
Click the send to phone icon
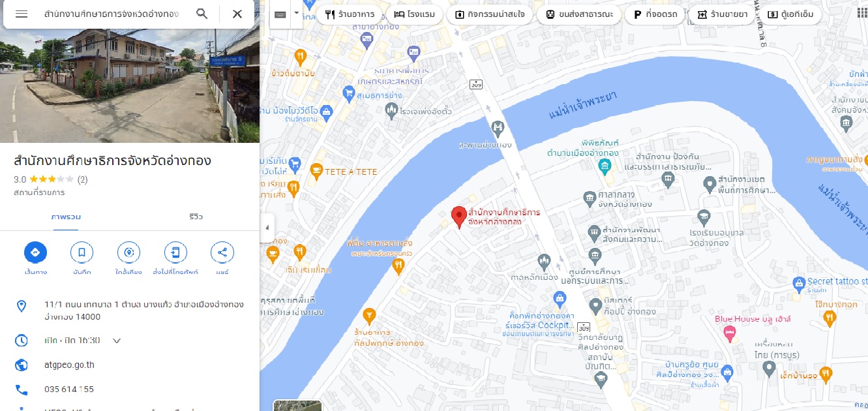175,252
